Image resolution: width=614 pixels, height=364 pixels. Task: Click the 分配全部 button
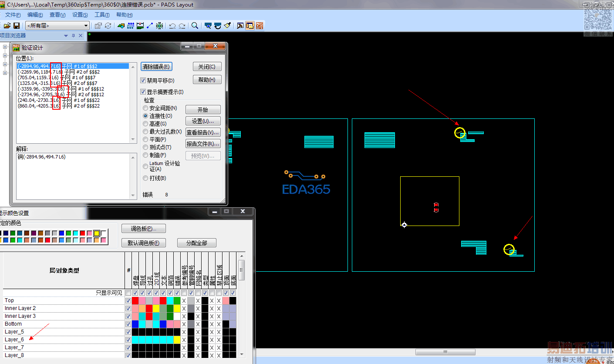click(197, 243)
